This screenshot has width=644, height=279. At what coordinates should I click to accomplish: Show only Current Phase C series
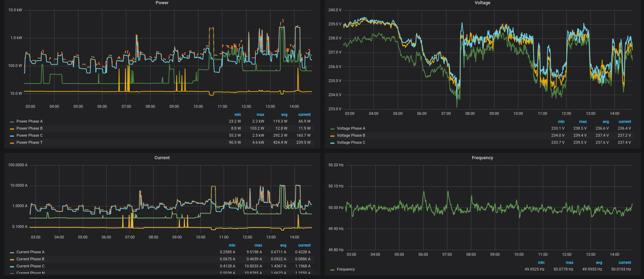(30, 266)
